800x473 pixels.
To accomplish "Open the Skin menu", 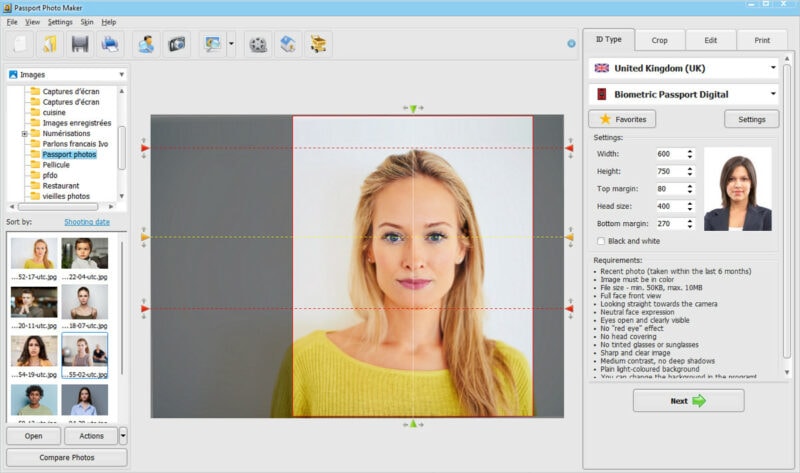I will (x=87, y=22).
